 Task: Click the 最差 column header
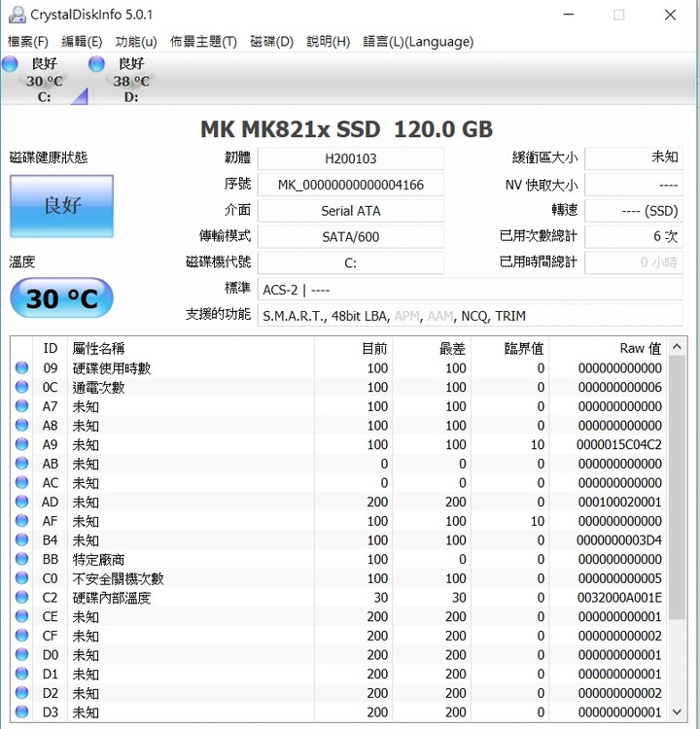pos(432,348)
